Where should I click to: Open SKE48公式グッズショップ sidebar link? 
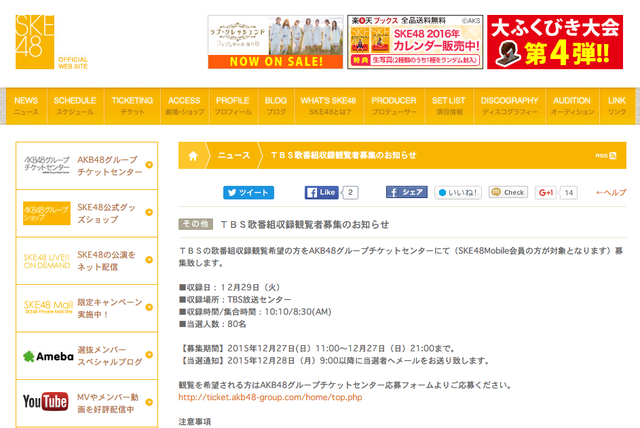pyautogui.click(x=87, y=213)
